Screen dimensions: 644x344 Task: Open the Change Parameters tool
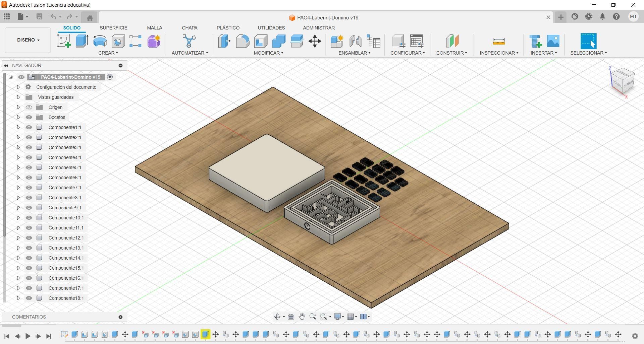tap(417, 41)
